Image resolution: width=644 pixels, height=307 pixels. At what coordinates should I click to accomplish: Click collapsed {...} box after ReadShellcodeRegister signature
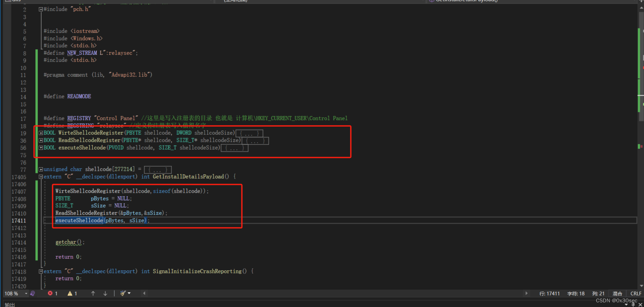click(255, 141)
